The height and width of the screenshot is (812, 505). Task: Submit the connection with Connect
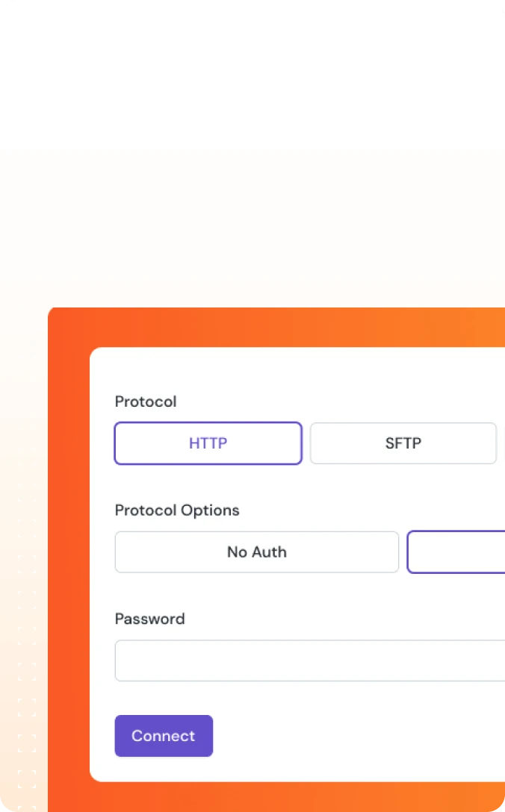click(x=164, y=736)
